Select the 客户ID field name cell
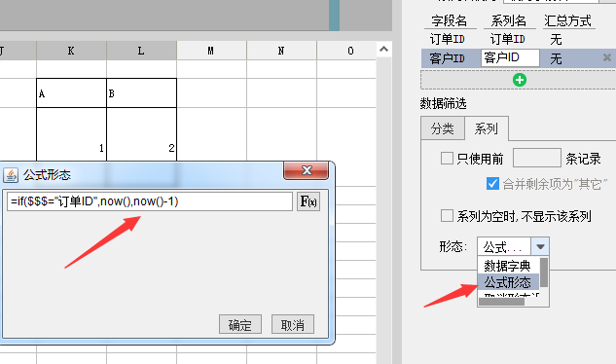This screenshot has height=364, width=616. (448, 58)
